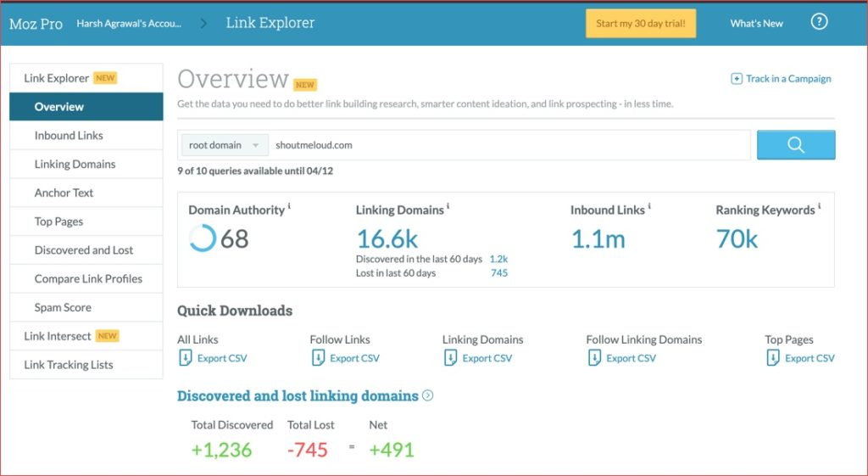Open the What's New link

point(756,23)
